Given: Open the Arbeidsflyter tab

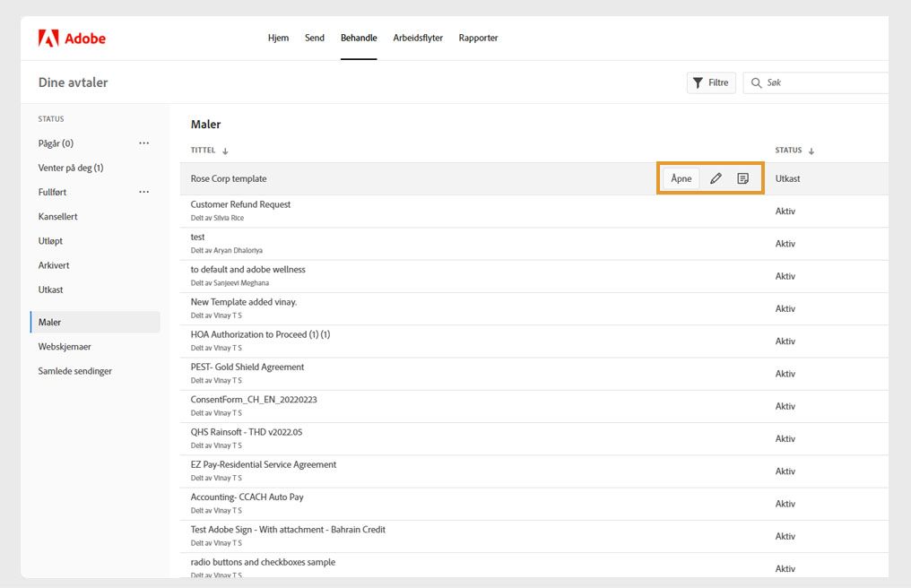Looking at the screenshot, I should [x=418, y=39].
